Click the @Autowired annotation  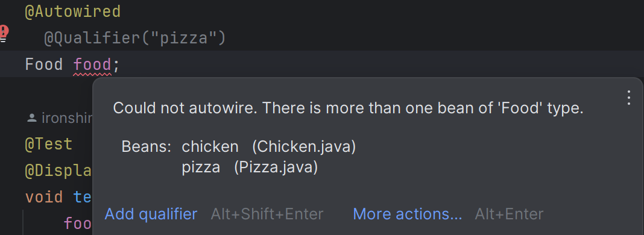[x=73, y=11]
